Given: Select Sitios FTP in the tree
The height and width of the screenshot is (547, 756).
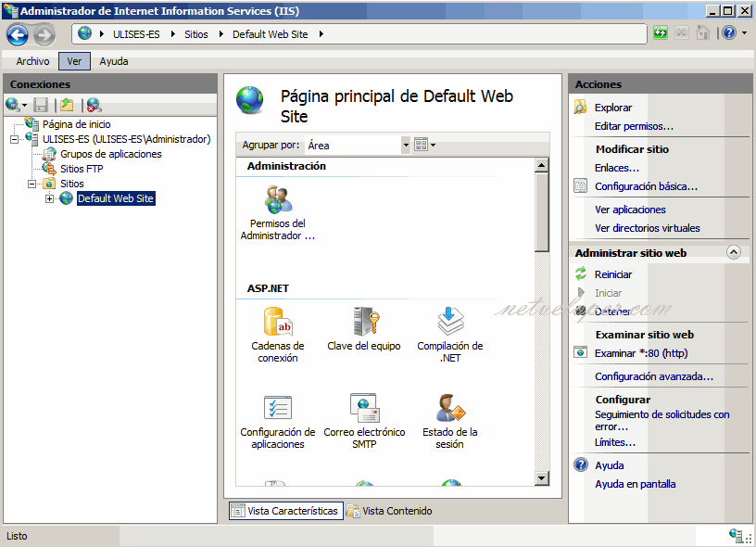Looking at the screenshot, I should [x=82, y=169].
